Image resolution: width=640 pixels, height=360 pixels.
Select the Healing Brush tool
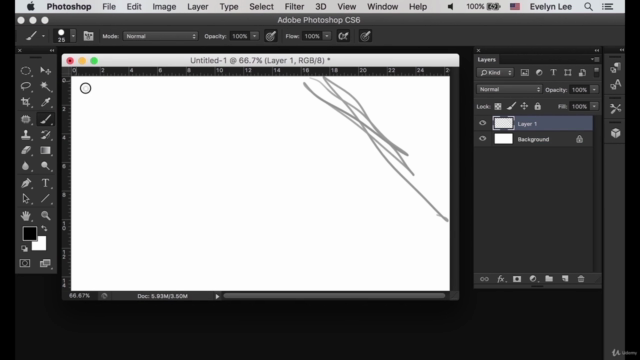pos(26,119)
